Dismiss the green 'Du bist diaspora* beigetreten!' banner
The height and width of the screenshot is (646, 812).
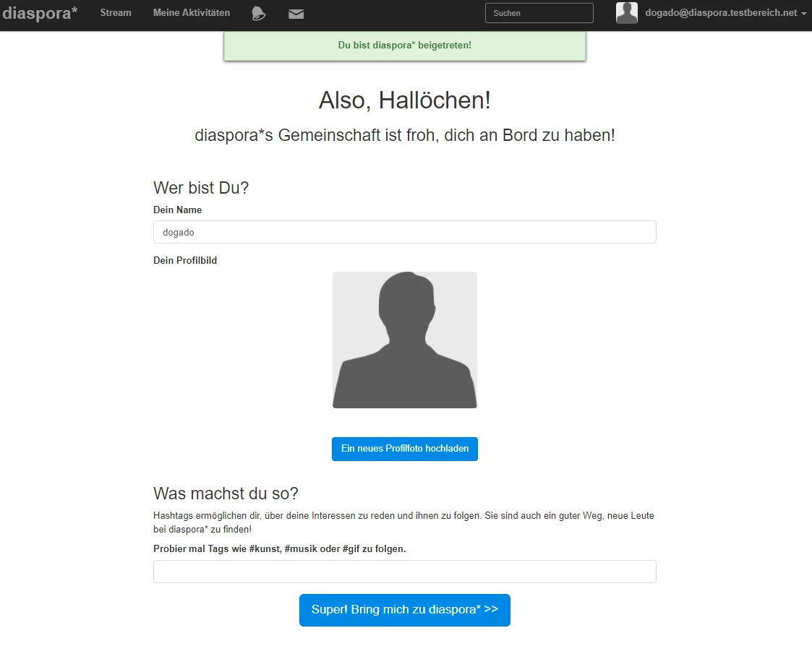404,46
